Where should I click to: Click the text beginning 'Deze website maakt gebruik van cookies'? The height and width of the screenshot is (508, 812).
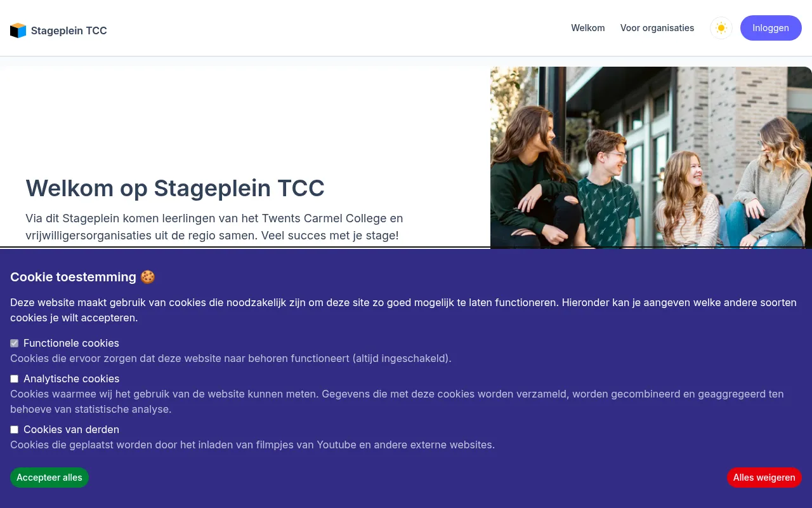click(403, 310)
